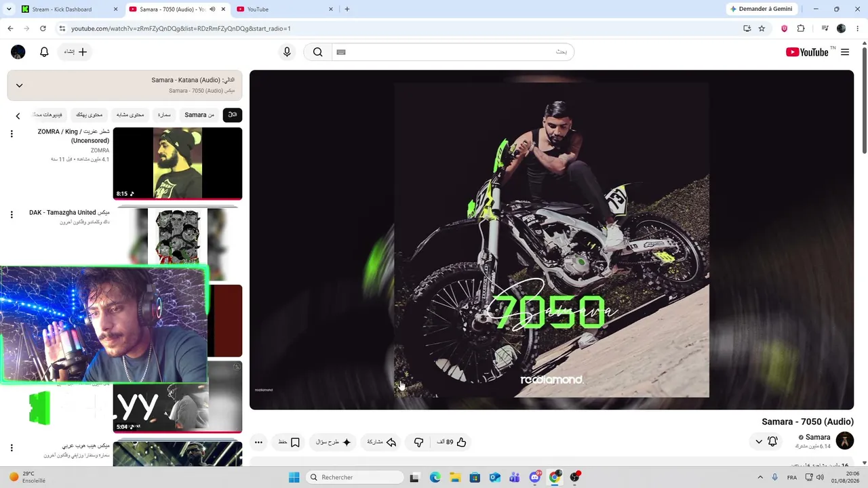Image resolution: width=868 pixels, height=488 pixels.
Task: Open Chrome tab search dropdown
Action: coord(9,9)
